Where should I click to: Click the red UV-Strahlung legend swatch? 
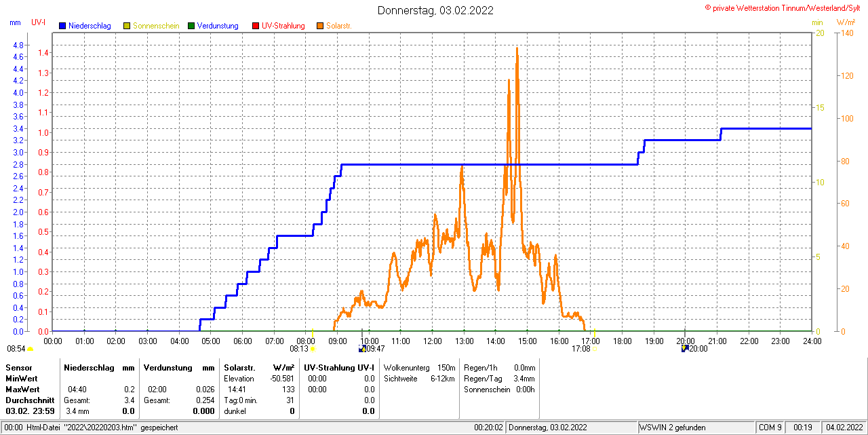(256, 26)
